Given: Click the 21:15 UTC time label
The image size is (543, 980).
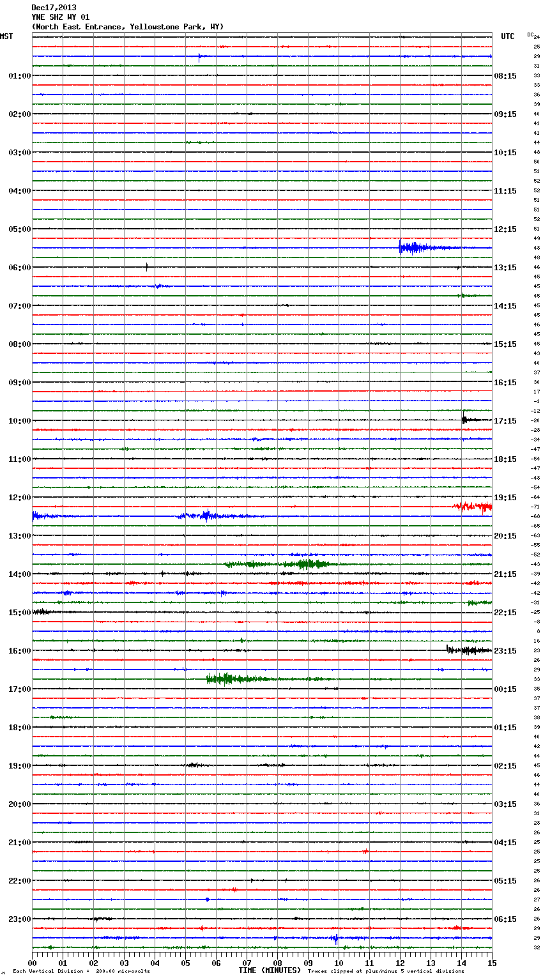Looking at the screenshot, I should (505, 574).
